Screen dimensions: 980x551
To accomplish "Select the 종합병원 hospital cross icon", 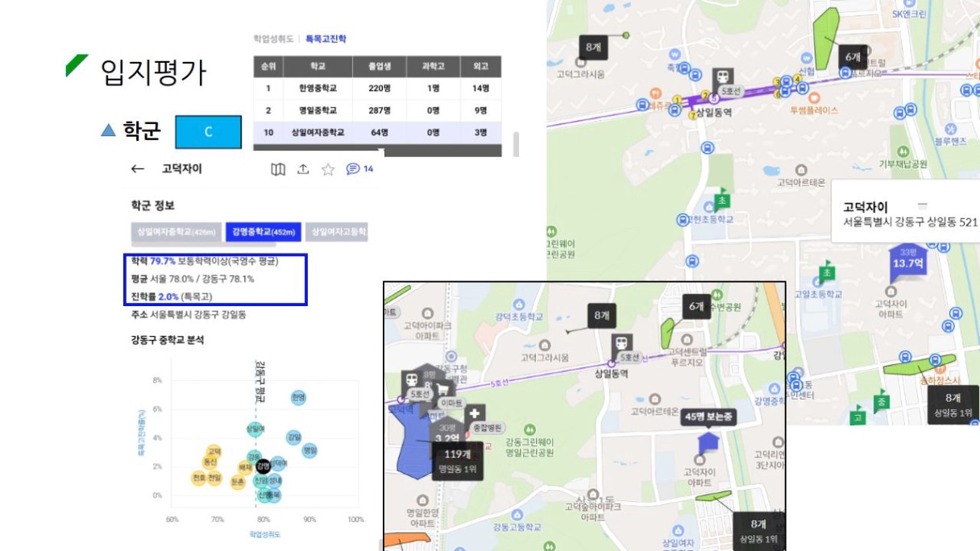I will (x=475, y=413).
